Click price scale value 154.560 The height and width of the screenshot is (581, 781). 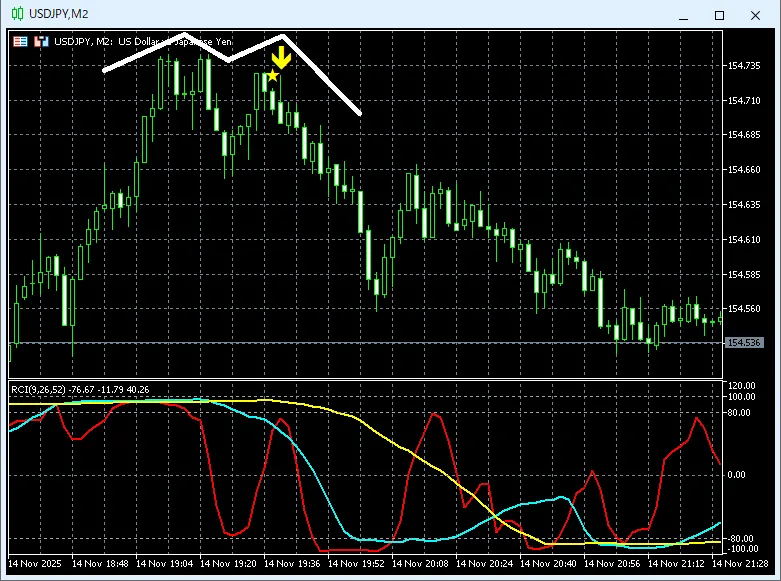point(744,309)
